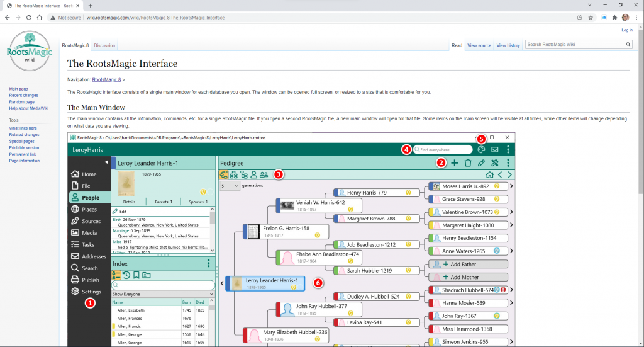Switch to the single Individual view icon

[x=254, y=174]
